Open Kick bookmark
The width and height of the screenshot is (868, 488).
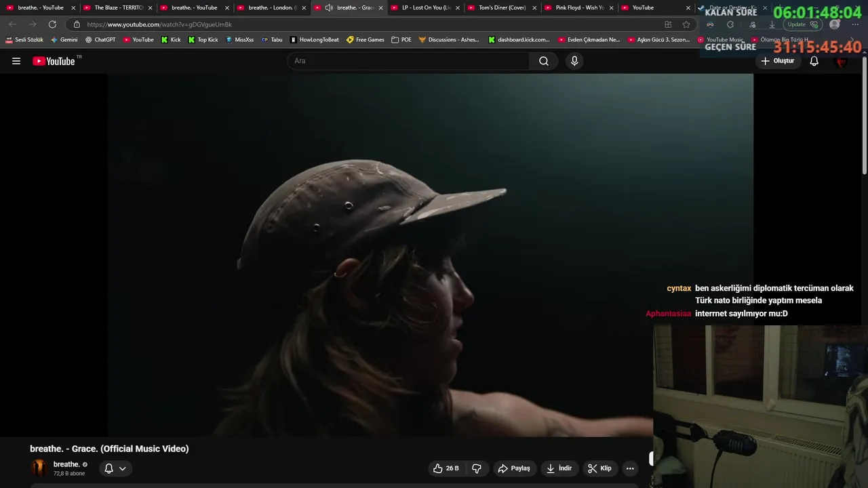pos(171,40)
